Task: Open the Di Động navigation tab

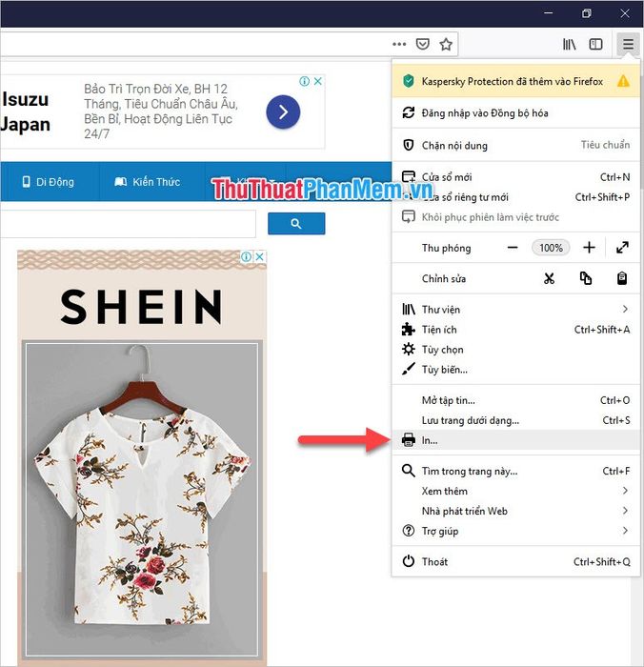Action: [48, 182]
